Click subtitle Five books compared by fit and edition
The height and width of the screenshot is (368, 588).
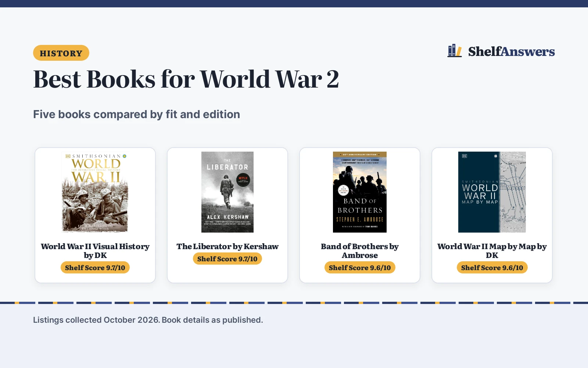(x=136, y=114)
